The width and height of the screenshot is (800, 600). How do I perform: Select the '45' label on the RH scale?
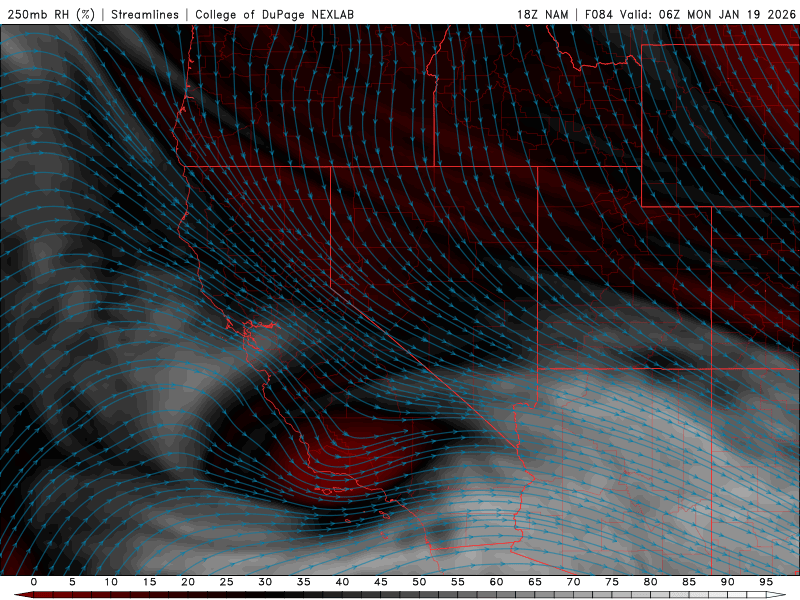pyautogui.click(x=381, y=582)
